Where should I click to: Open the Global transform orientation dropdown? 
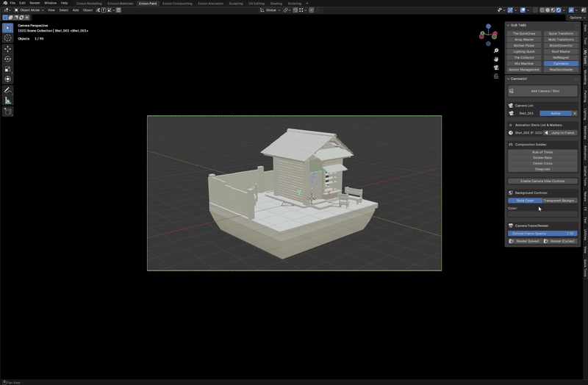pyautogui.click(x=270, y=10)
